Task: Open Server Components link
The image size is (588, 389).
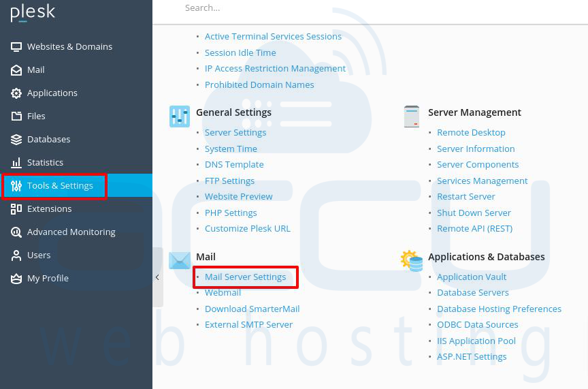Action: (478, 165)
